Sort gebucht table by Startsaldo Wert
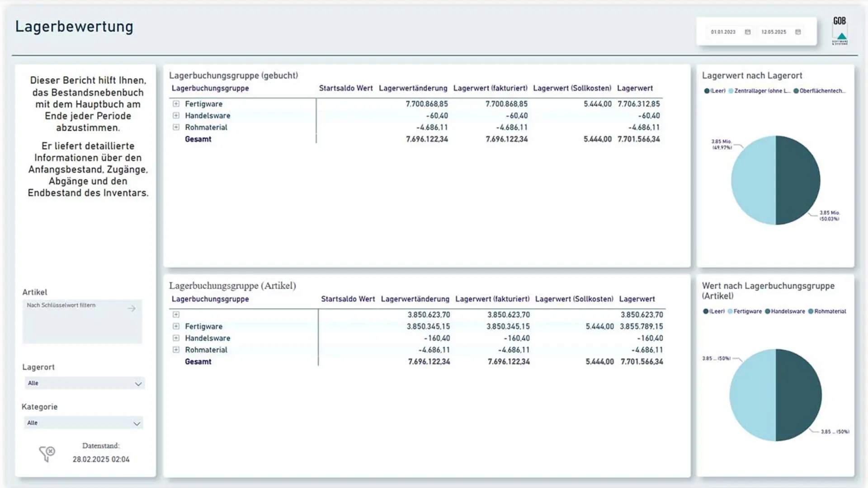The height and width of the screenshot is (488, 868). (346, 88)
